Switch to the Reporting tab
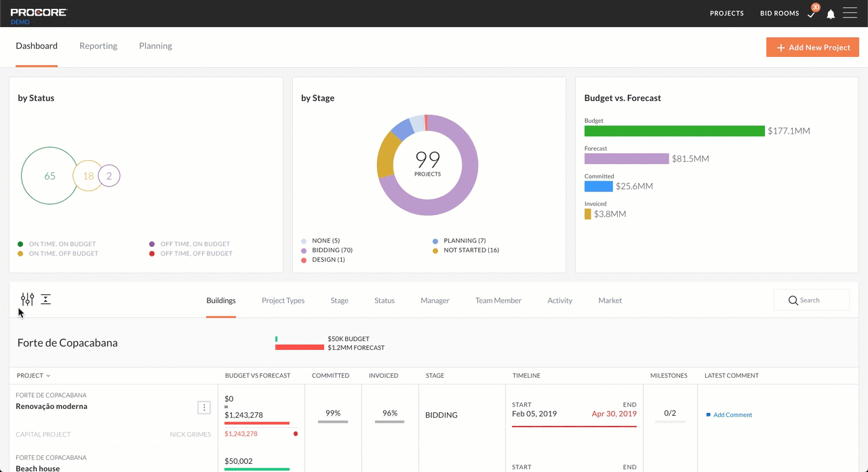The width and height of the screenshot is (868, 472). [98, 45]
